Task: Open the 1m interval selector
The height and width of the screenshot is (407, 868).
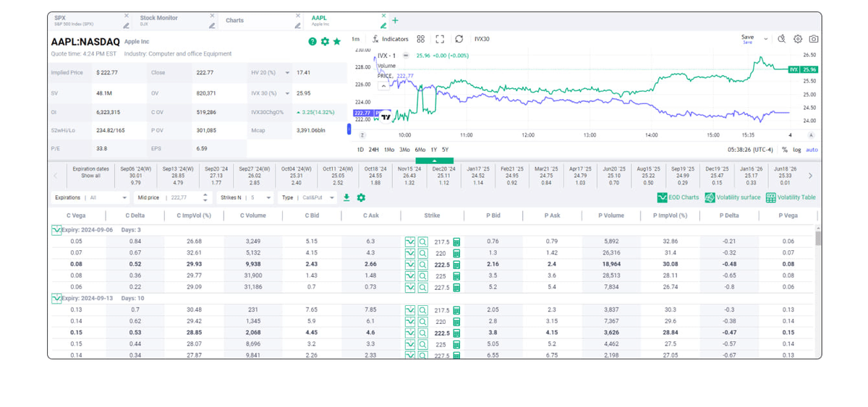Action: 355,39
